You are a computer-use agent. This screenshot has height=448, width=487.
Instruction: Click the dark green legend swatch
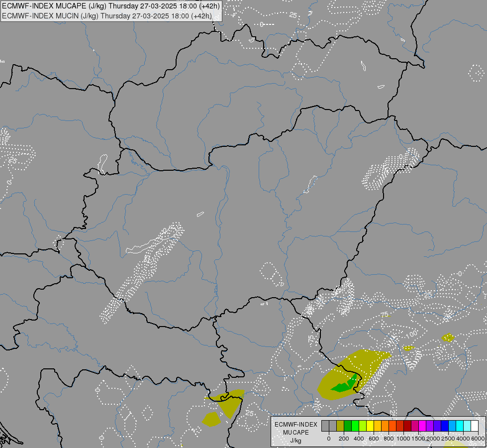pos(348,426)
